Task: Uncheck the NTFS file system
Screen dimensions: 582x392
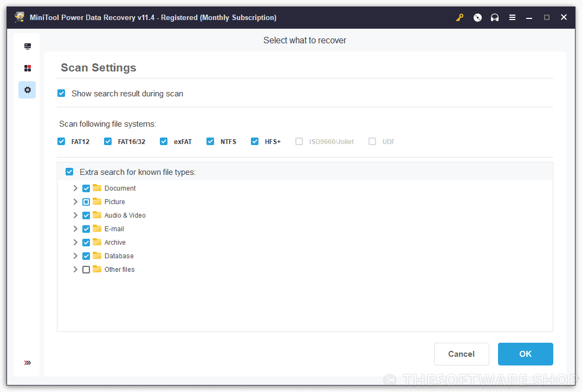Action: pos(210,141)
